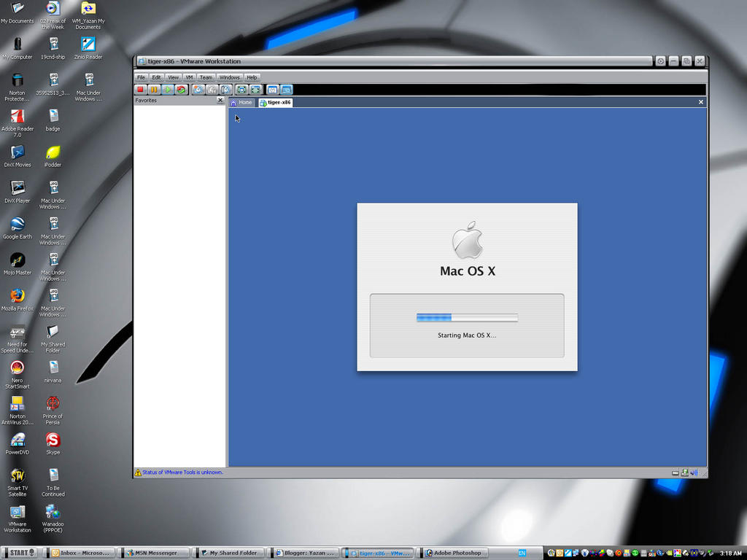Open the Mozilla Firefox desktop shortcut
Image resolution: width=747 pixels, height=560 pixels.
click(18, 299)
